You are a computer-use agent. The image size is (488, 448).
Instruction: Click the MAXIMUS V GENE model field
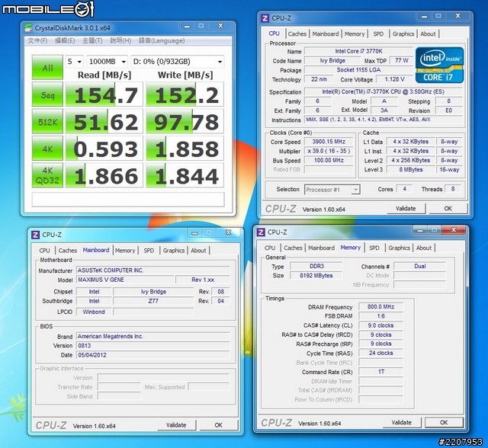tap(125, 280)
